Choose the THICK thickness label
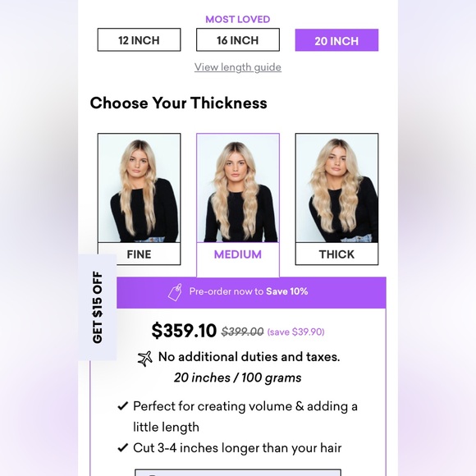 pyautogui.click(x=336, y=254)
